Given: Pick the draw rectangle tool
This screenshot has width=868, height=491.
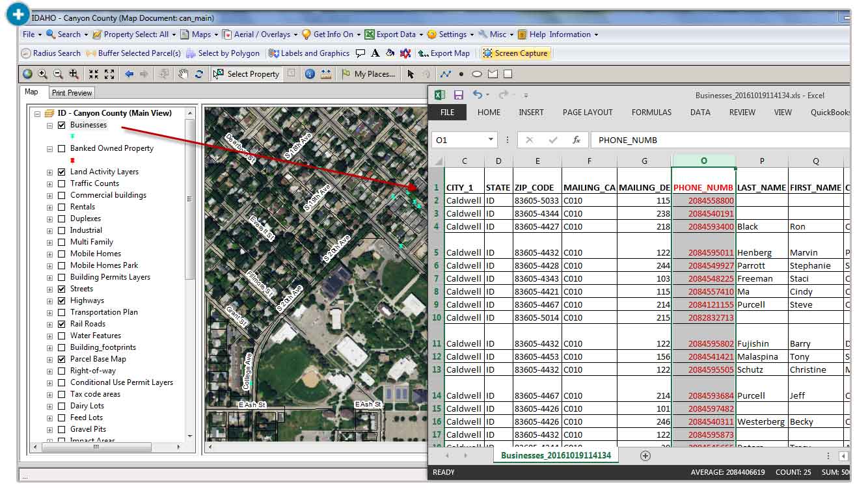Looking at the screenshot, I should pos(508,74).
